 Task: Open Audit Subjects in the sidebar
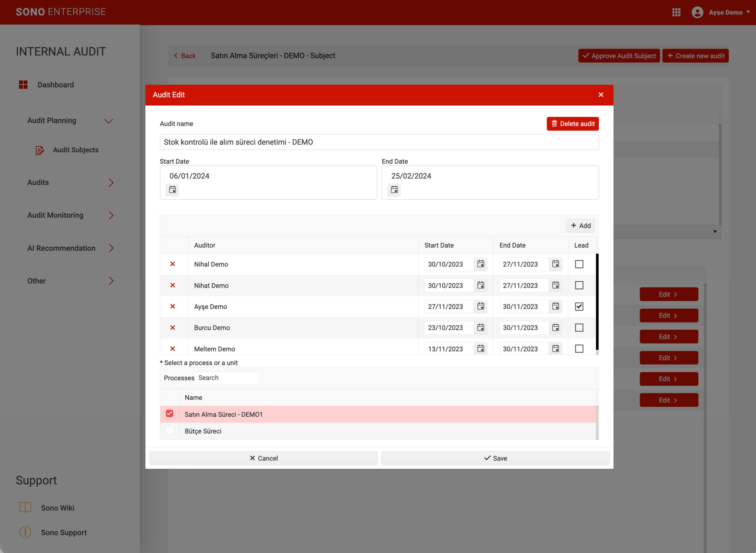[76, 150]
